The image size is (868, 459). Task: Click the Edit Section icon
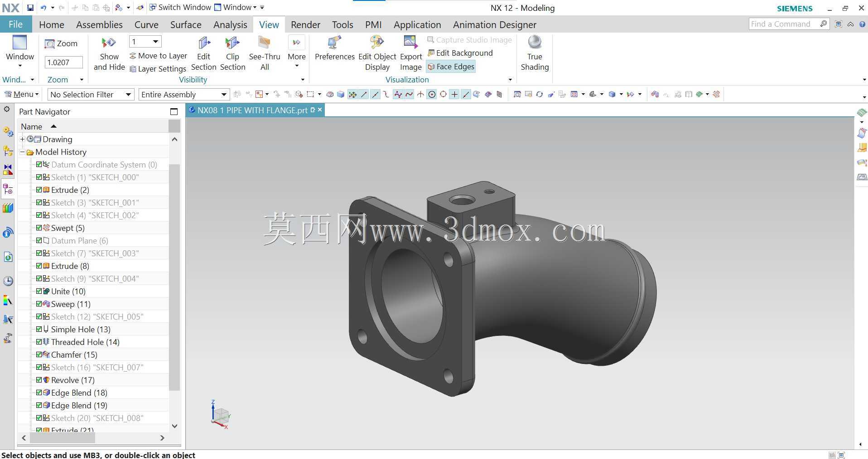[x=203, y=54]
